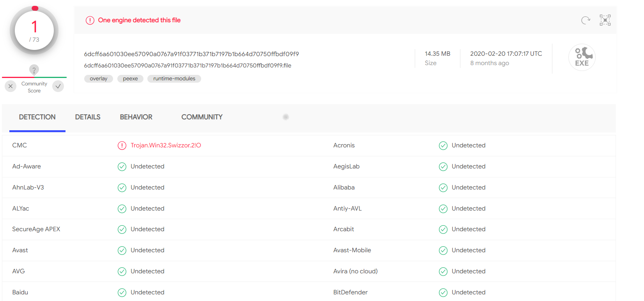Click the '14.35 MB' size value
Image resolution: width=644 pixels, height=301 pixels.
tap(437, 54)
